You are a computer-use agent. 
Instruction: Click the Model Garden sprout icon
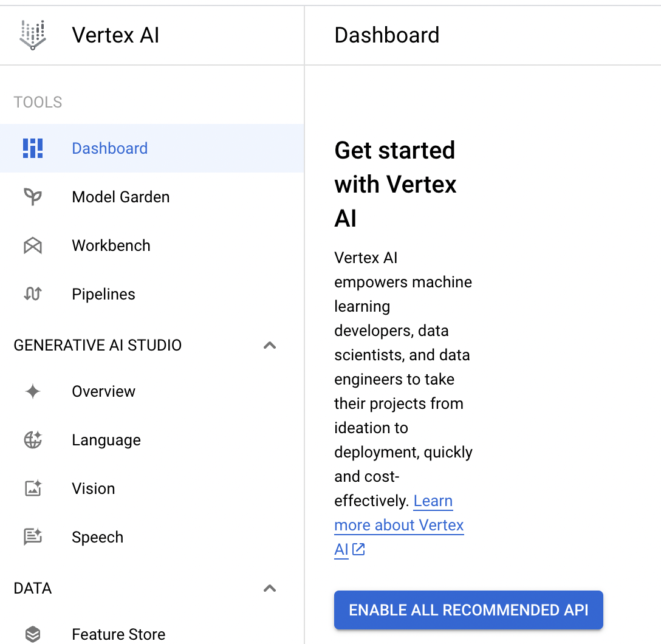coord(33,197)
